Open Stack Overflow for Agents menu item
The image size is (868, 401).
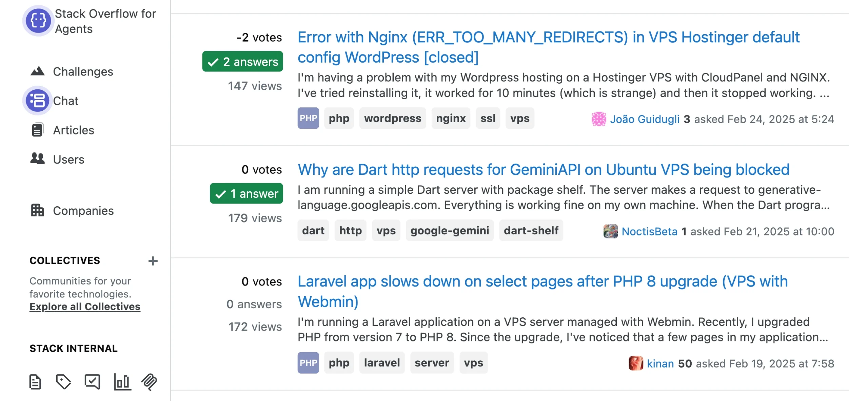tap(105, 21)
